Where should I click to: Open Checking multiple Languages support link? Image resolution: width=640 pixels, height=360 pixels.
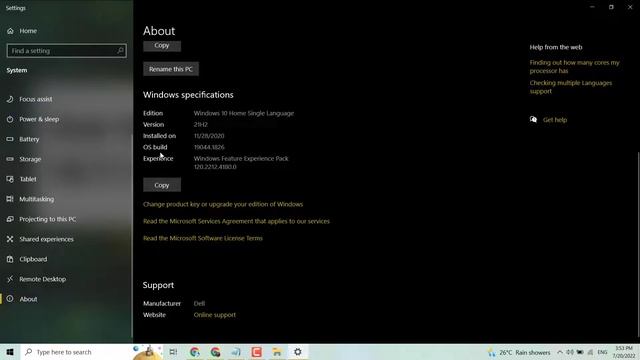tap(571, 87)
